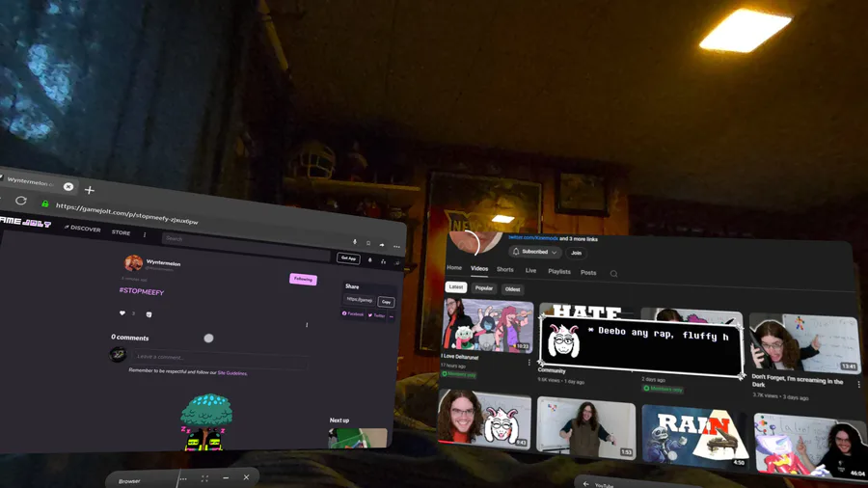Open the post's vertical dots options

click(307, 325)
